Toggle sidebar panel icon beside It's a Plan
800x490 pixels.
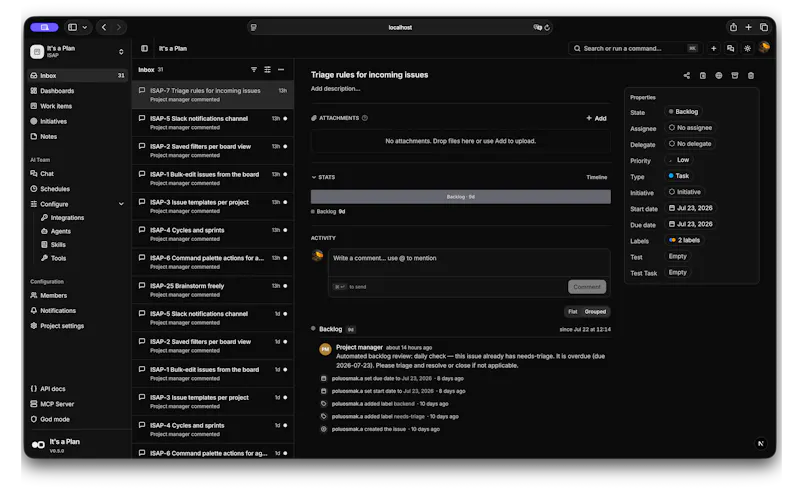tap(144, 48)
